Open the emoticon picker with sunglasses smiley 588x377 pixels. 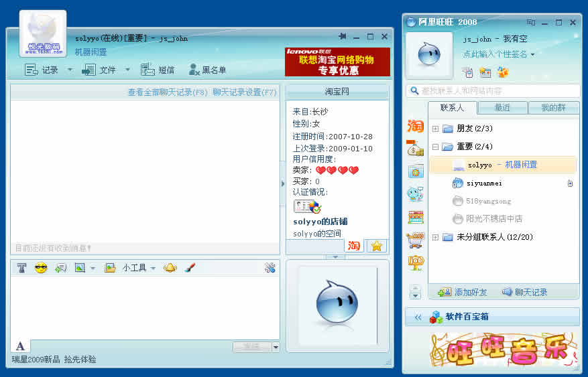point(41,268)
